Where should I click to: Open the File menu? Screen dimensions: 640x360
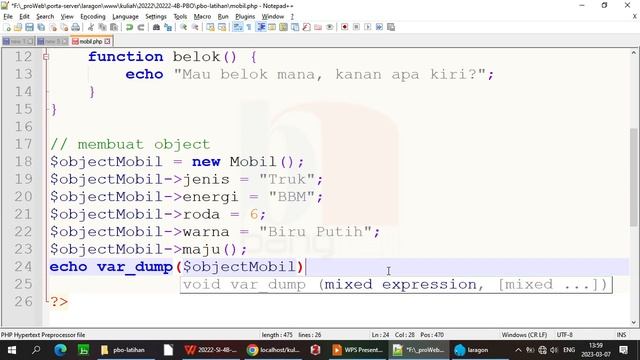point(8,16)
